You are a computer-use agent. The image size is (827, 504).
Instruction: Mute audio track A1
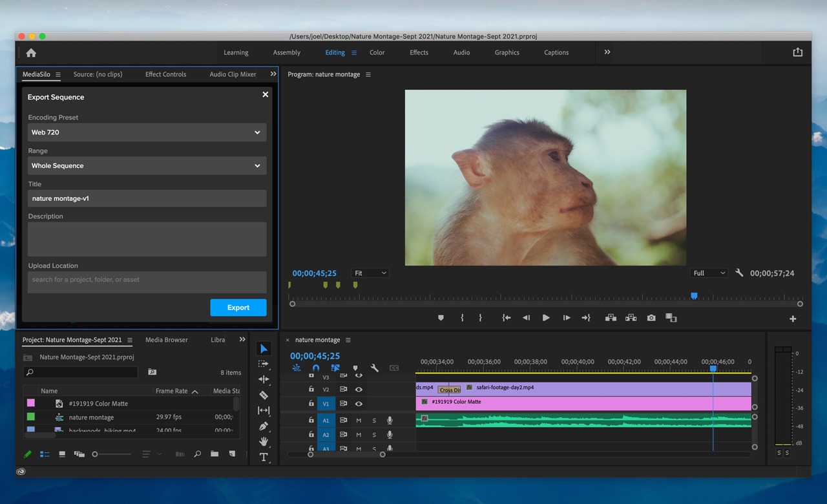pos(359,421)
